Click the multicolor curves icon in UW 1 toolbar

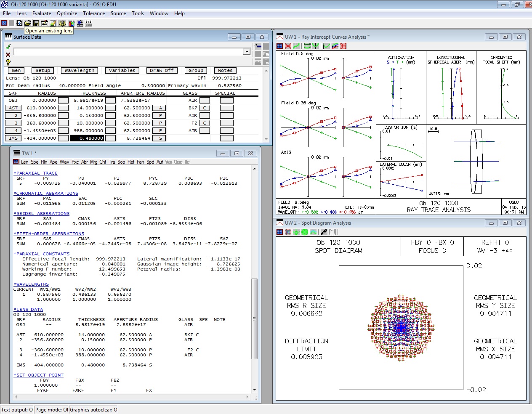(335, 46)
